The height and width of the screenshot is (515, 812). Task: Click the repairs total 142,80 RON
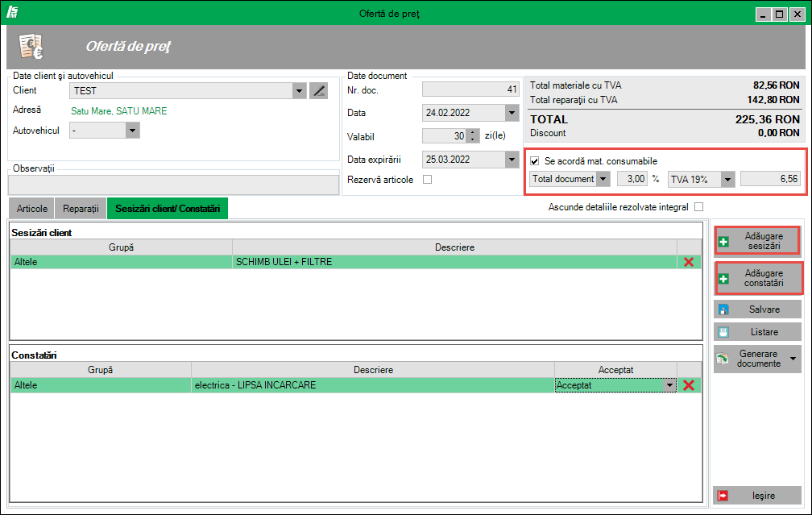click(773, 100)
